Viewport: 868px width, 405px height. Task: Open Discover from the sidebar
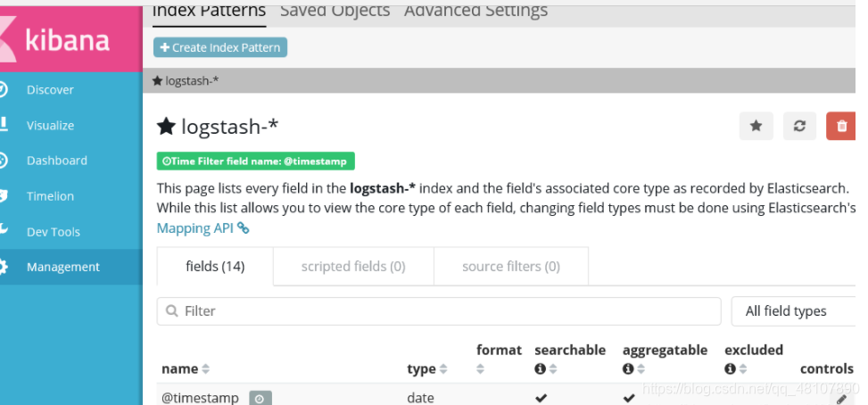point(50,89)
